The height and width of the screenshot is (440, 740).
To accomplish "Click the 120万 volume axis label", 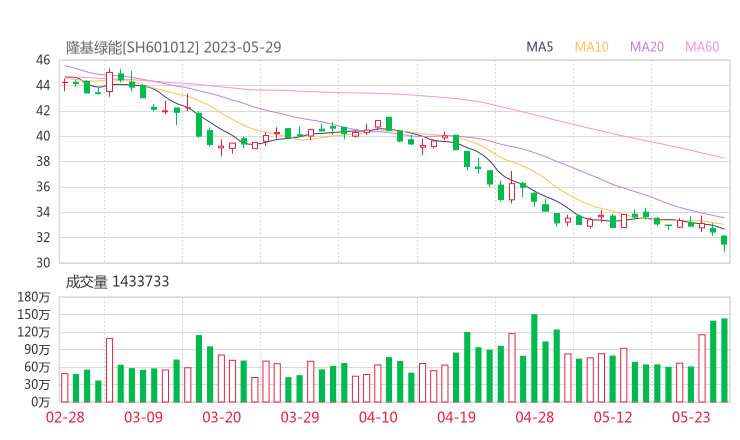I will (34, 332).
